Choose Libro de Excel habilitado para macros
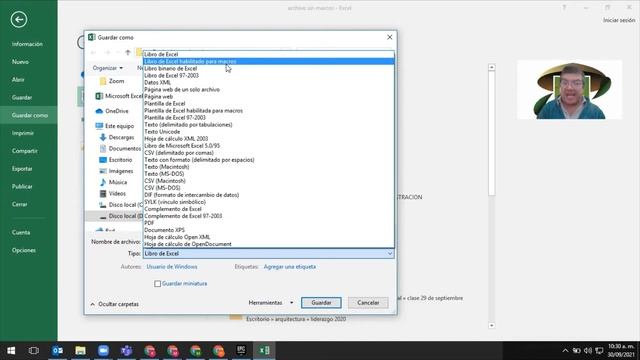640x360 pixels. click(269, 61)
